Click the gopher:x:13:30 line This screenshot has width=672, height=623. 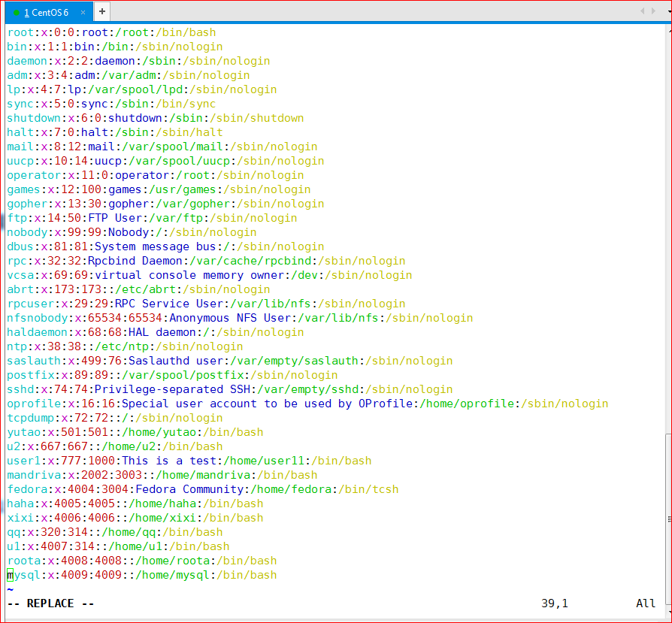[165, 204]
